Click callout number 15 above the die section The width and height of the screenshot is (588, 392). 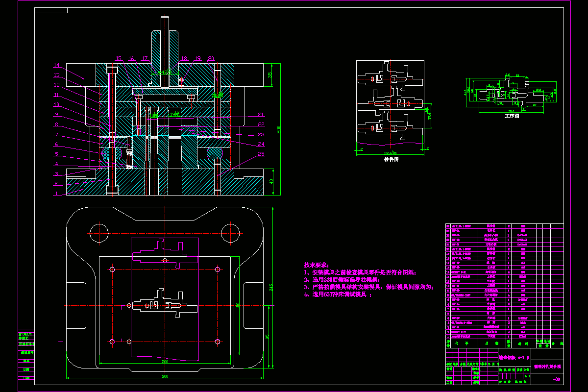click(x=118, y=59)
